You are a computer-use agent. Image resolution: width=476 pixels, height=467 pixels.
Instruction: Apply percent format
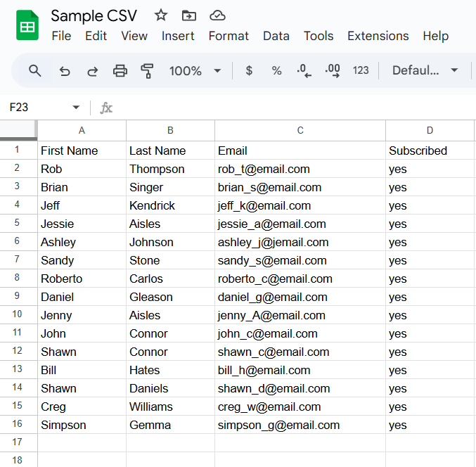(x=276, y=70)
